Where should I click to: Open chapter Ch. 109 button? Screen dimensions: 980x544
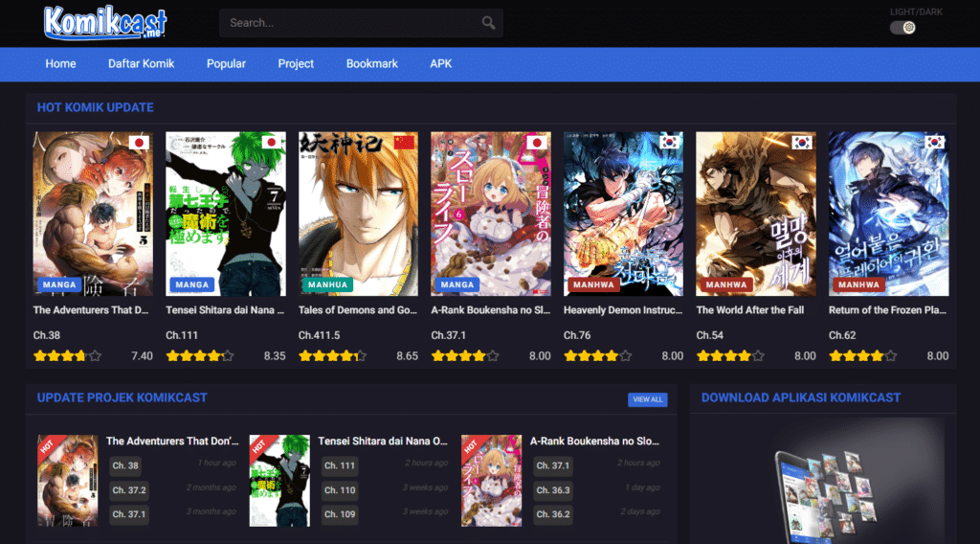(340, 514)
